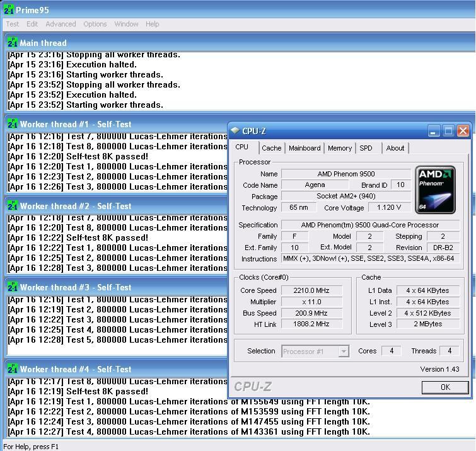
Task: Click the Bus Speed value 200.9 MHz
Action: pos(312,313)
